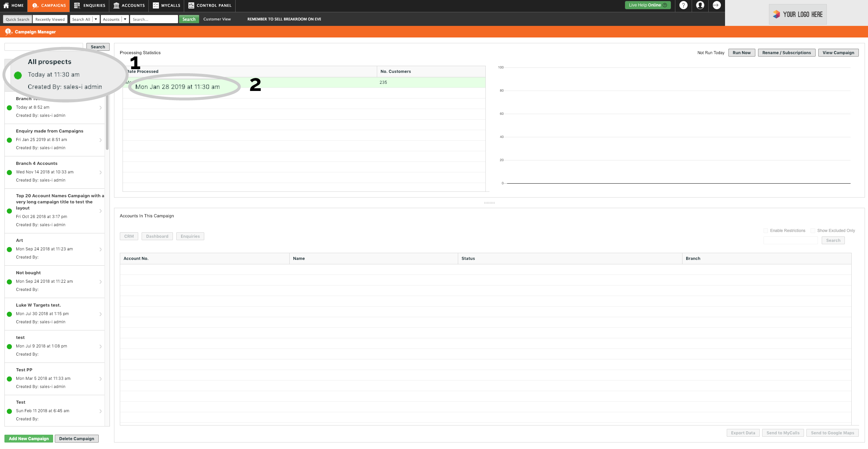Image resolution: width=868 pixels, height=449 pixels.
Task: Click the logout arrow icon
Action: [x=717, y=5]
